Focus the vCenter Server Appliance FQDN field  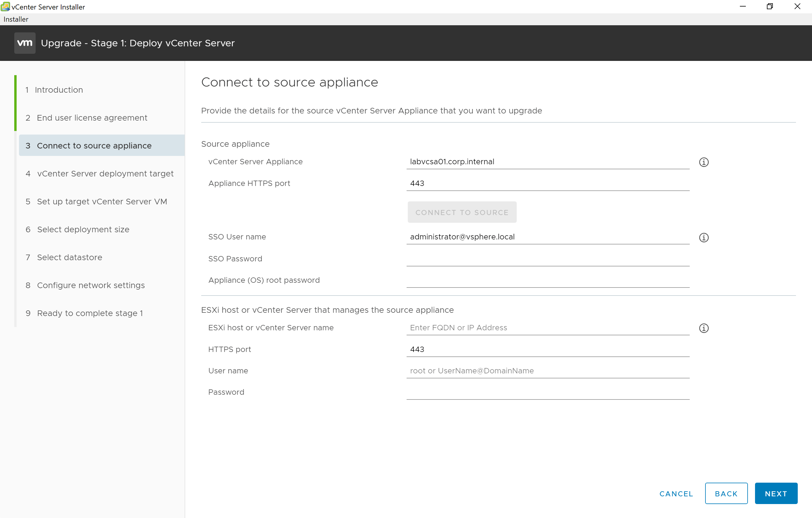(548, 162)
